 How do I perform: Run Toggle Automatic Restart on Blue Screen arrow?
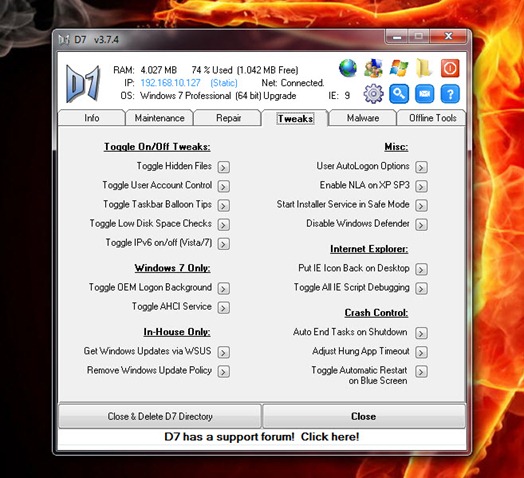pyautogui.click(x=421, y=371)
